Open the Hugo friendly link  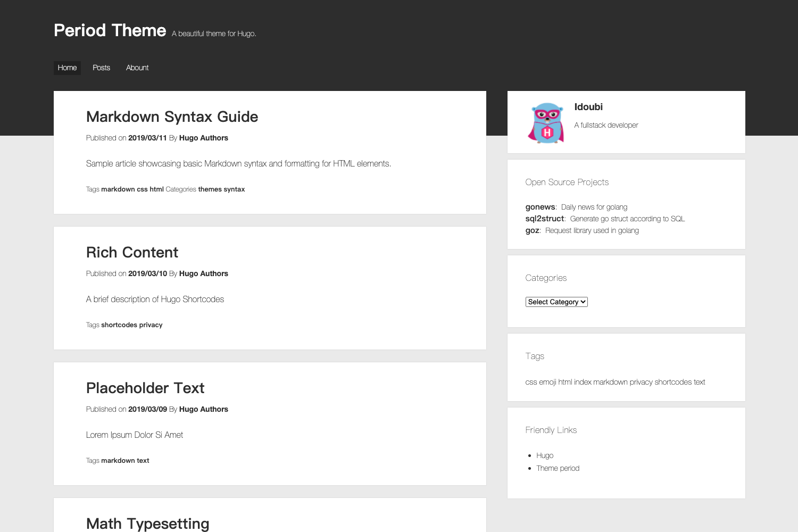pyautogui.click(x=545, y=455)
